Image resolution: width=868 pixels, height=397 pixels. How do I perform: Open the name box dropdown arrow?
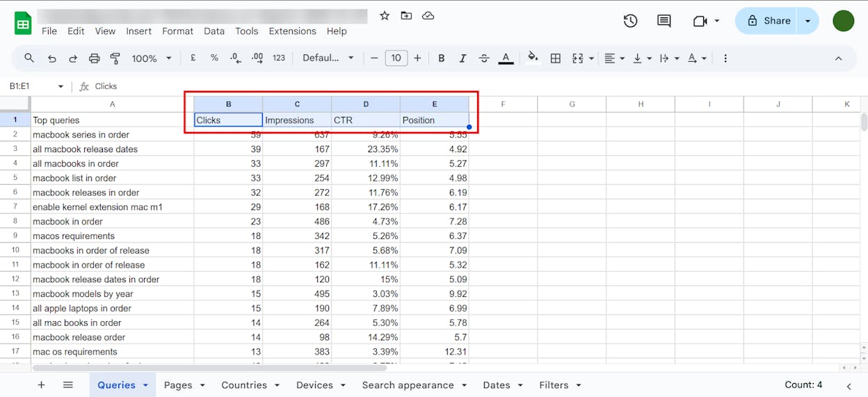(x=61, y=86)
